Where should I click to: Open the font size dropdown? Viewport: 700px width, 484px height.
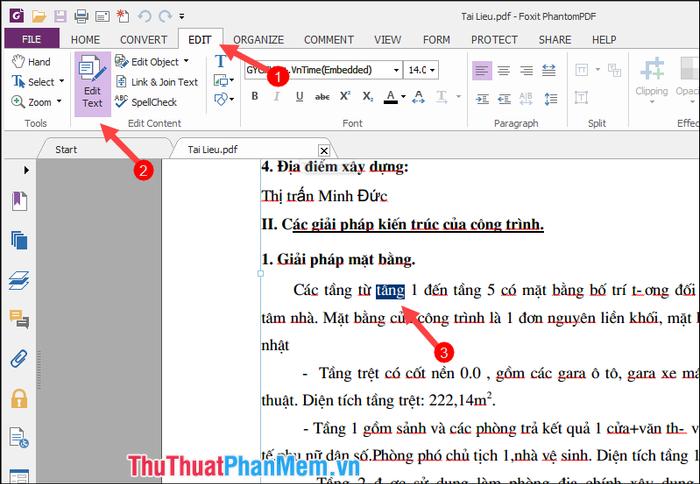pos(432,70)
